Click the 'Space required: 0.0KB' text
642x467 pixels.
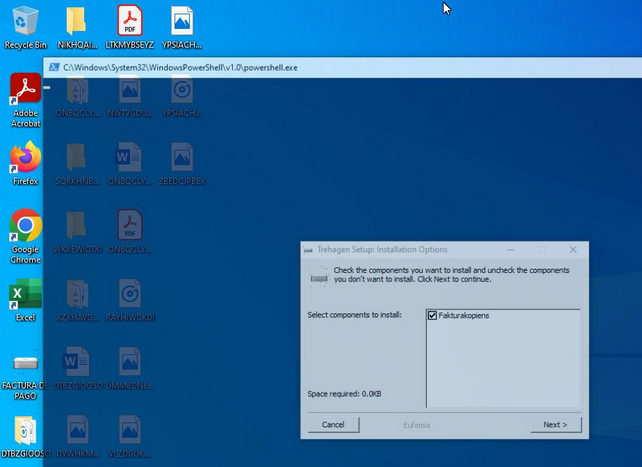point(344,394)
